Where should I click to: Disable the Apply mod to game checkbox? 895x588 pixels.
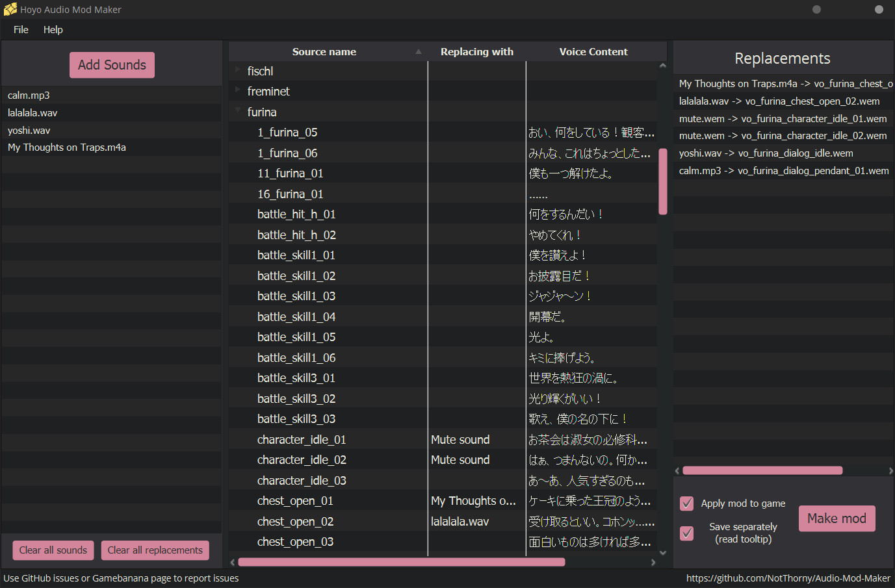coord(686,503)
